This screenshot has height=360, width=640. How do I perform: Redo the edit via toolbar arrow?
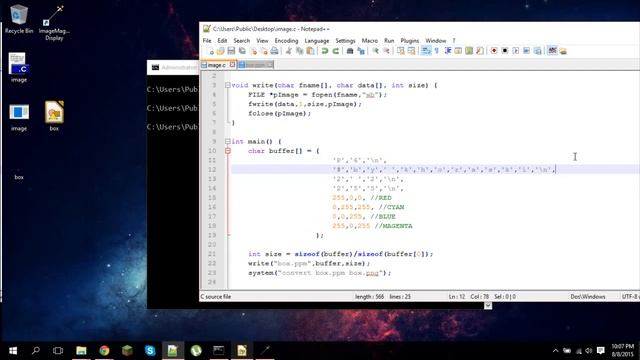(x=336, y=51)
